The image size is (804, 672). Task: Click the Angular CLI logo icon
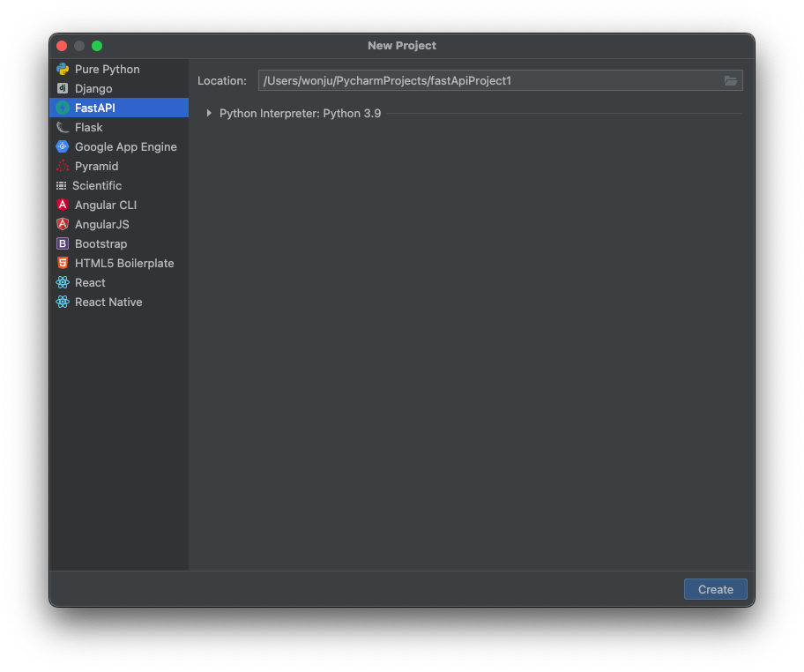coord(63,205)
